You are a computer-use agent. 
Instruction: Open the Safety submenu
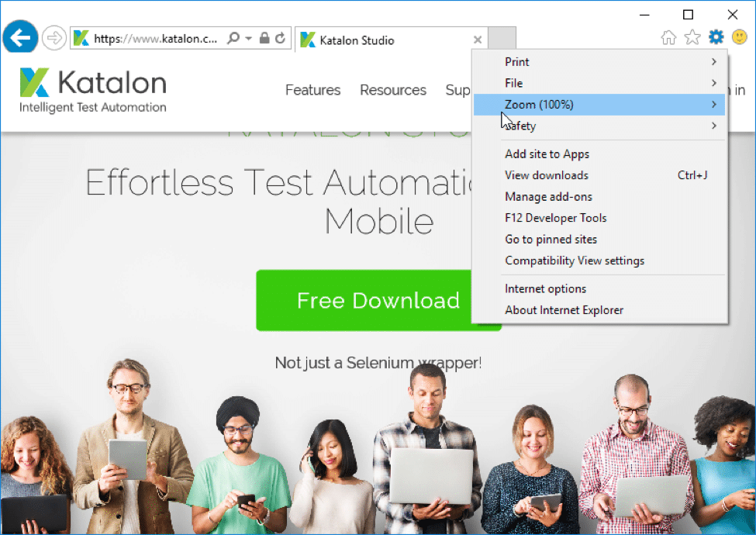(599, 126)
